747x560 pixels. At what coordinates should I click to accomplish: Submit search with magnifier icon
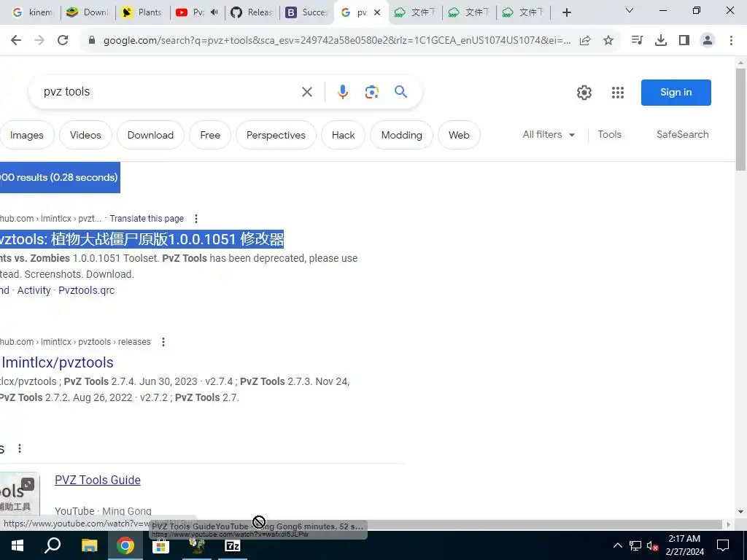pos(400,91)
